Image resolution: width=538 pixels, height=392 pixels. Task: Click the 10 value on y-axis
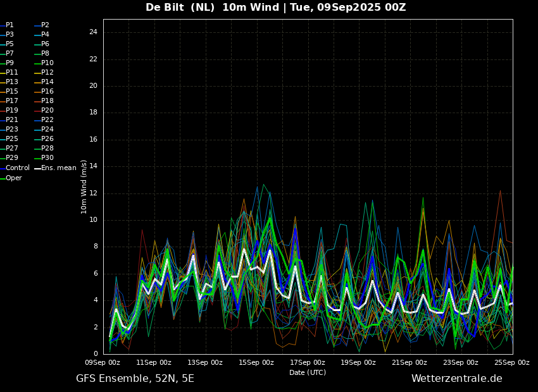tap(93, 220)
